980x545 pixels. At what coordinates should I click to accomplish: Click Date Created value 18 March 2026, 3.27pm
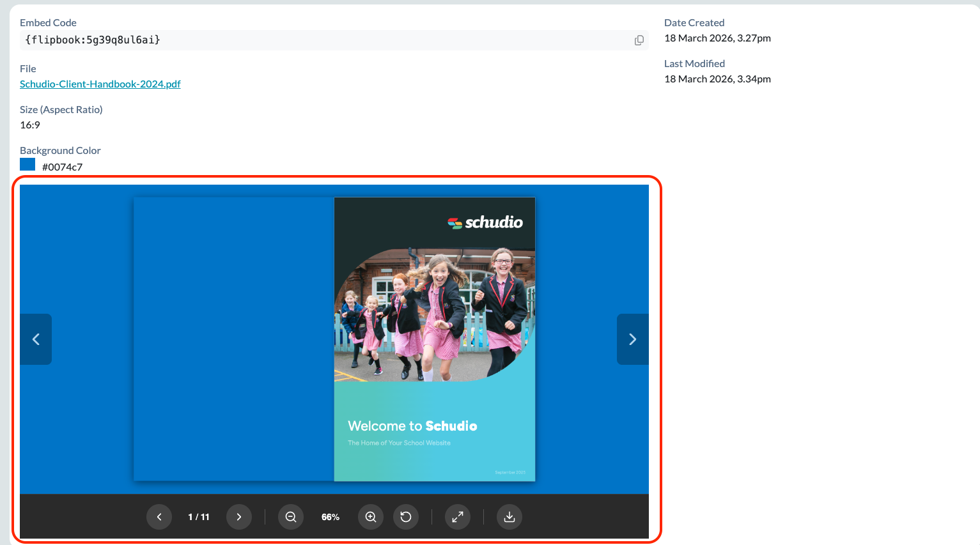click(717, 38)
